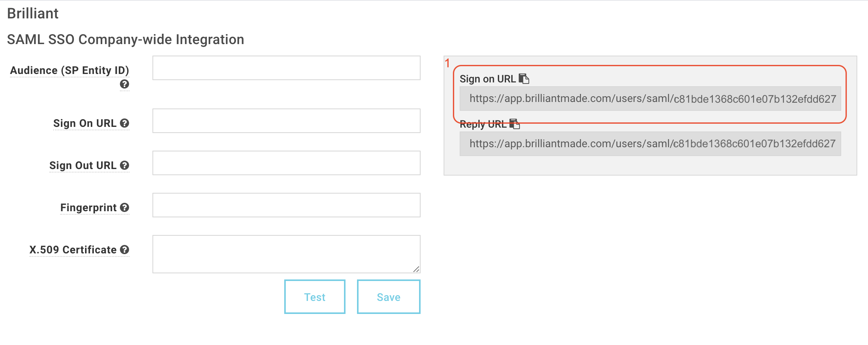
Task: Select the read-only Sign on URL value field
Action: click(x=650, y=99)
